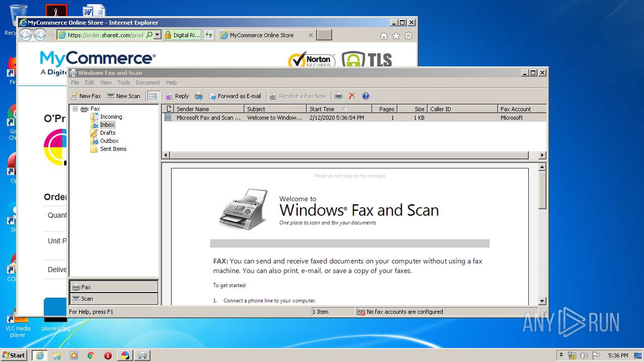
Task: Select the Outbox folder
Action: click(109, 141)
